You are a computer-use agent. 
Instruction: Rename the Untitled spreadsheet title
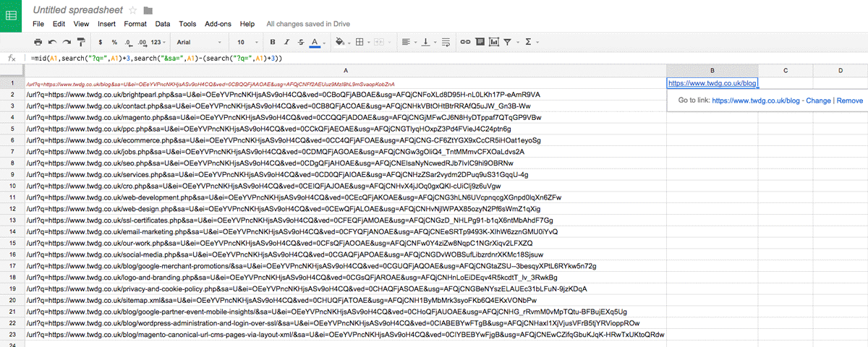coord(78,10)
